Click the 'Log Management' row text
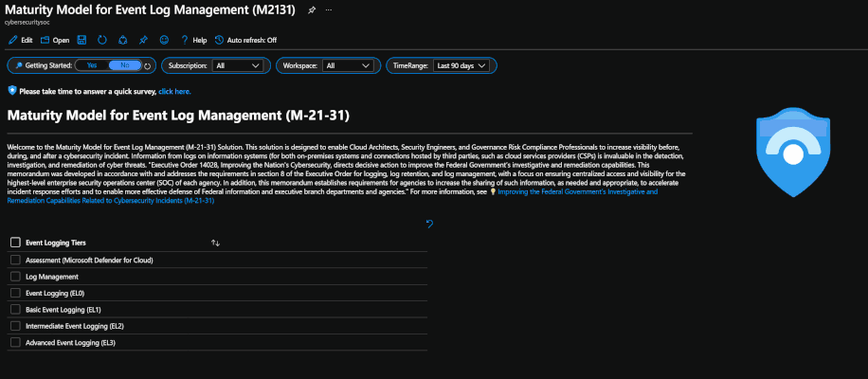Screen dimensions: 868x379 52,277
